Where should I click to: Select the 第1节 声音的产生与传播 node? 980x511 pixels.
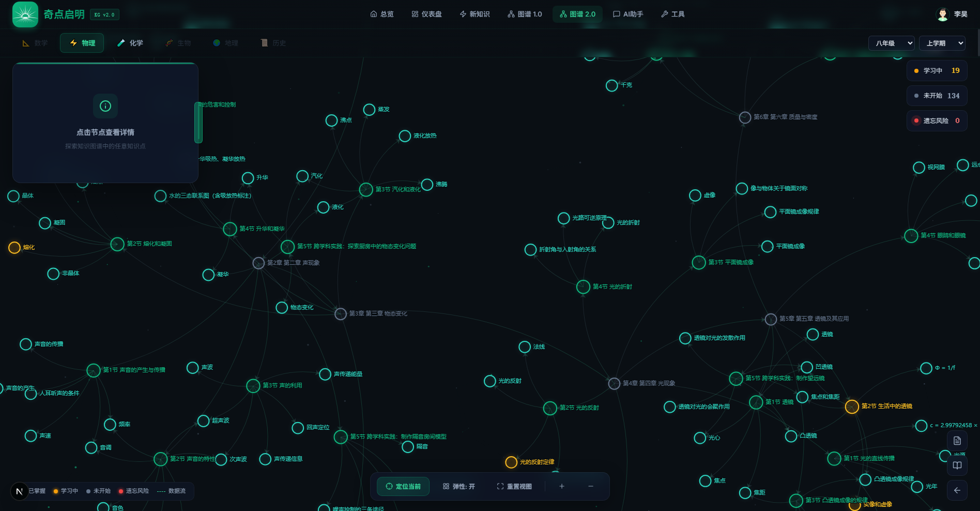(x=94, y=370)
